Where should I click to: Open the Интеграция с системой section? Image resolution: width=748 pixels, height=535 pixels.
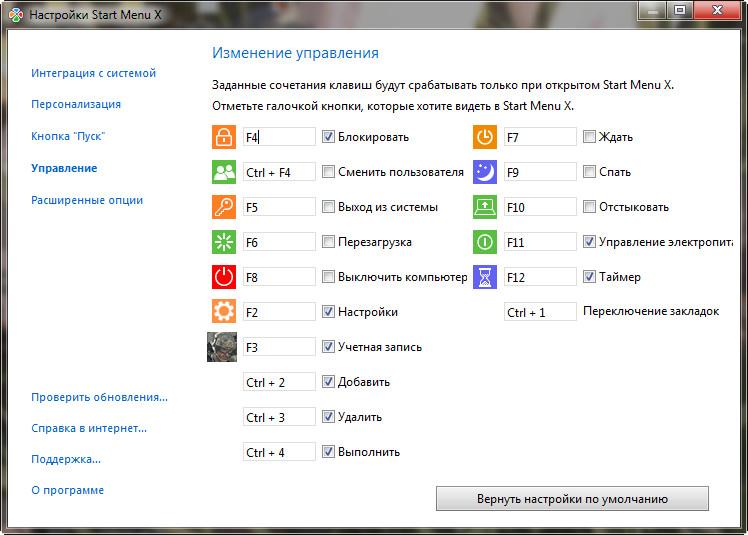pyautogui.click(x=94, y=73)
